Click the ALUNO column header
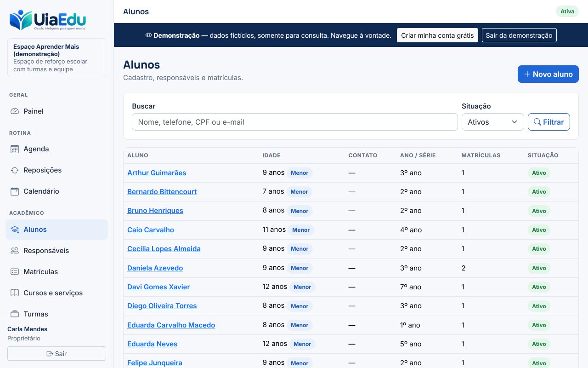 tap(138, 155)
